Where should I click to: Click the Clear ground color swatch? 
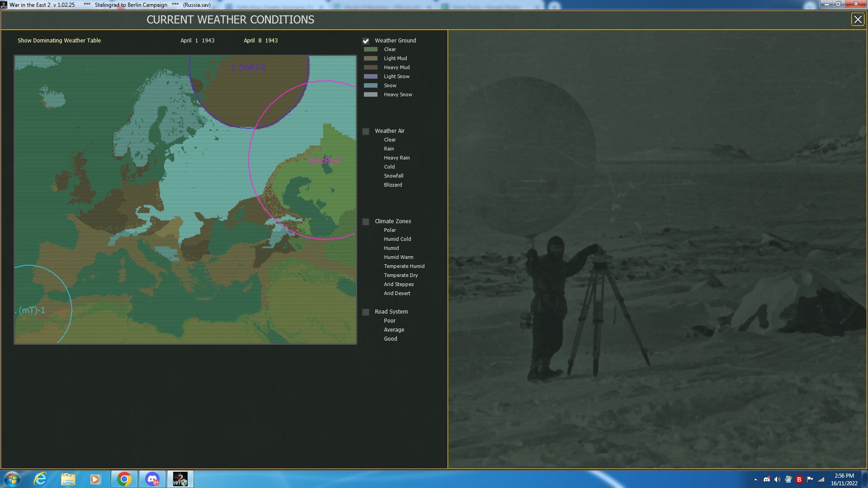(x=371, y=50)
